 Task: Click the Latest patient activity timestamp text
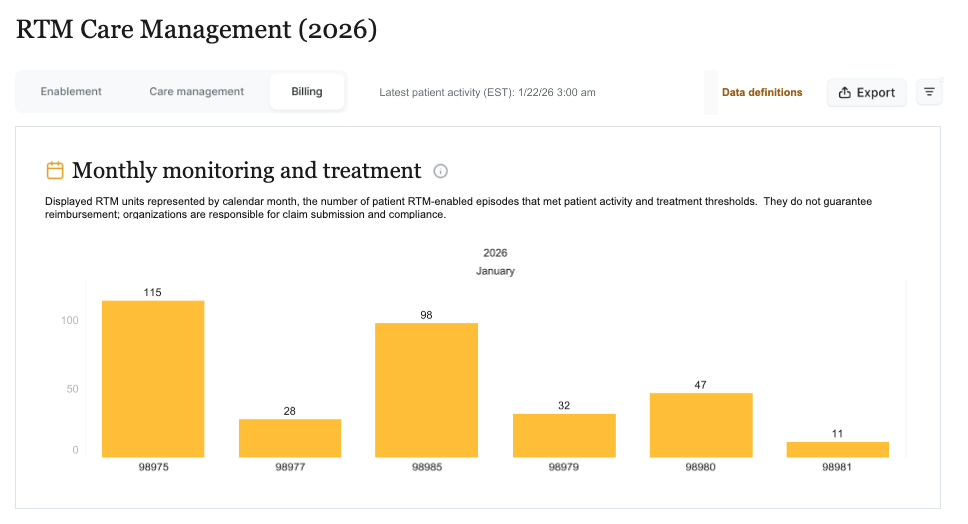tap(487, 93)
